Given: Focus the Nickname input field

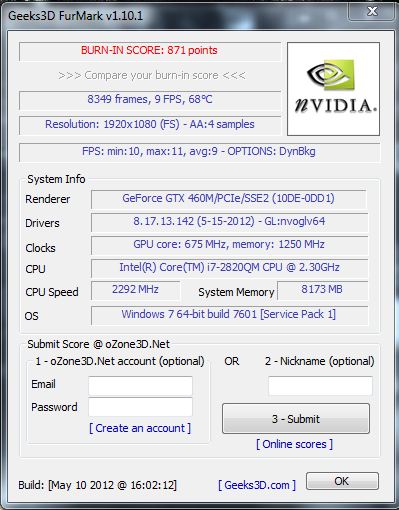Looking at the screenshot, I should point(320,386).
